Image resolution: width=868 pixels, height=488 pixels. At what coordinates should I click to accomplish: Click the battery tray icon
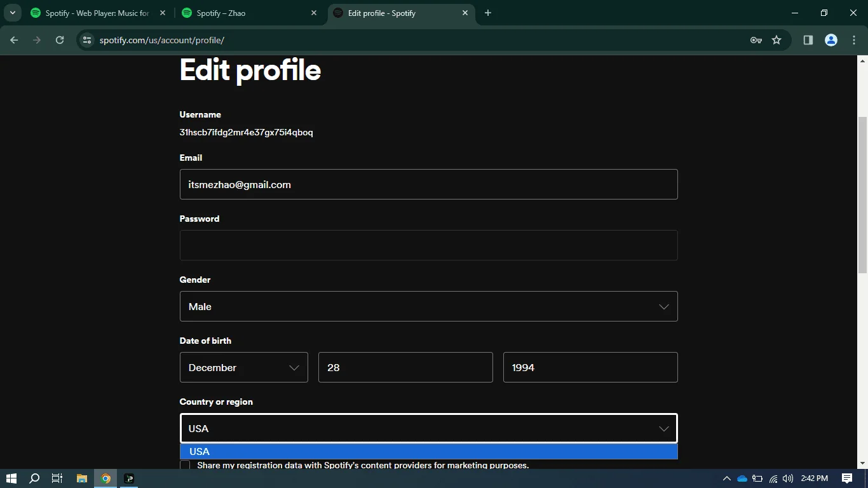757,478
